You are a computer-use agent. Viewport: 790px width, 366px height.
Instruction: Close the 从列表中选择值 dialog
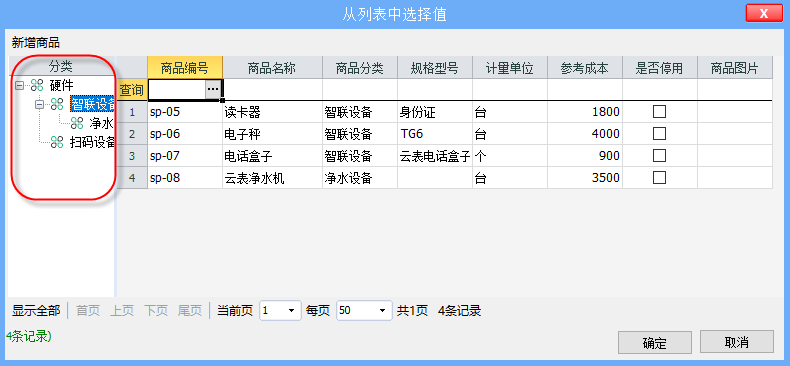tap(764, 13)
